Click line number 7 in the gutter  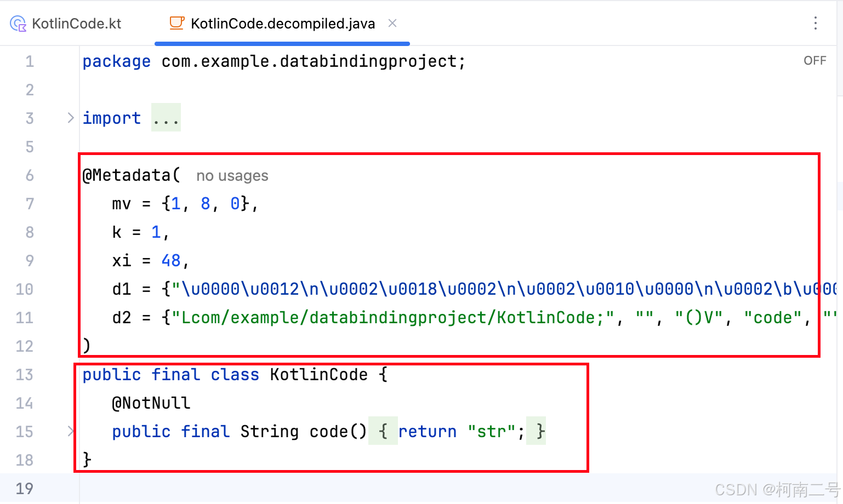pos(30,203)
